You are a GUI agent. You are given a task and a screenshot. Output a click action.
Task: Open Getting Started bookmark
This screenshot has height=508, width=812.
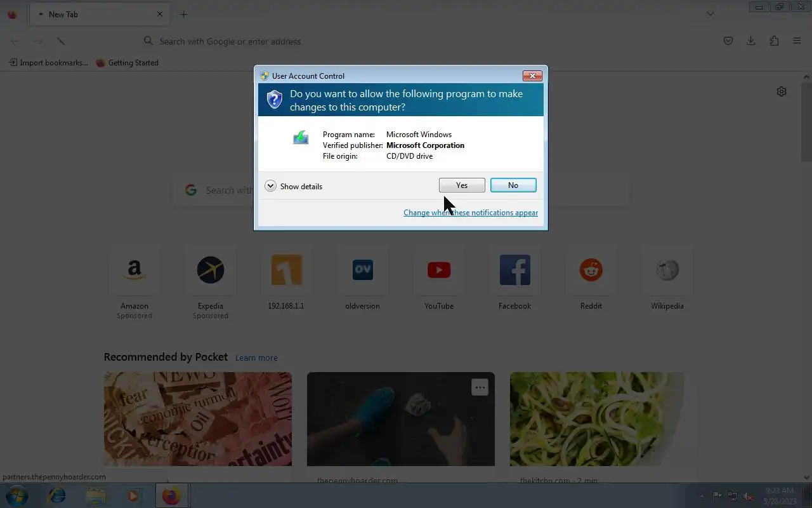(127, 63)
